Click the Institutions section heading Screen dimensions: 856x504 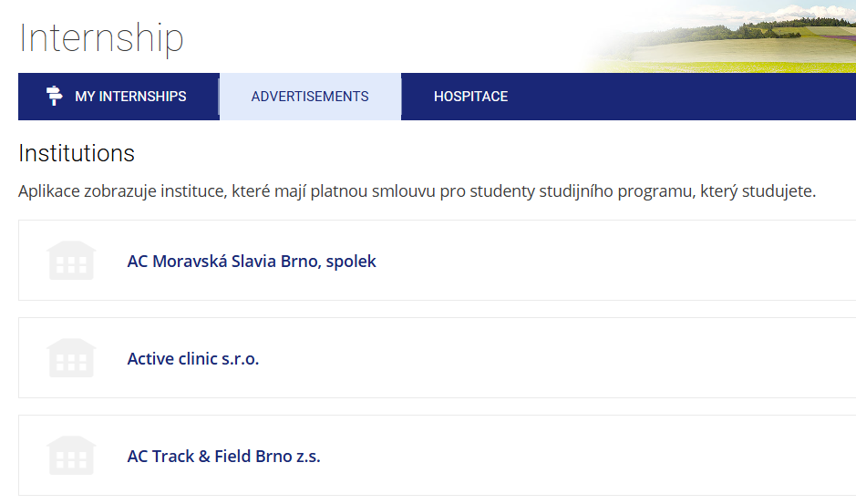[x=77, y=153]
